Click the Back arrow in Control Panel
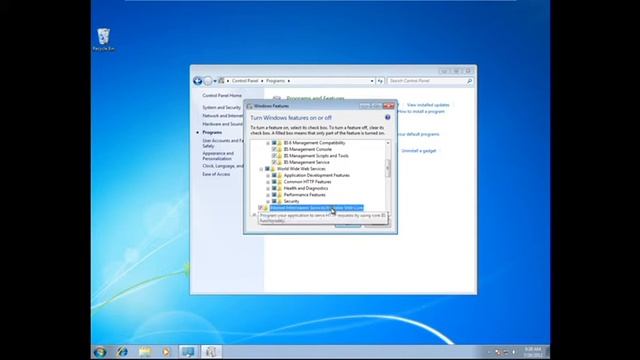 pos(198,81)
